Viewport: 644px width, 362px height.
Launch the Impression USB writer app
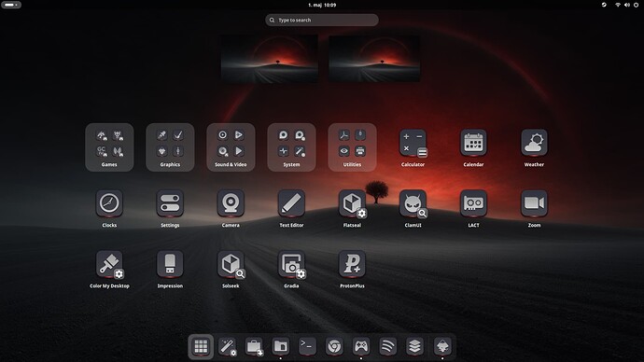tap(170, 264)
